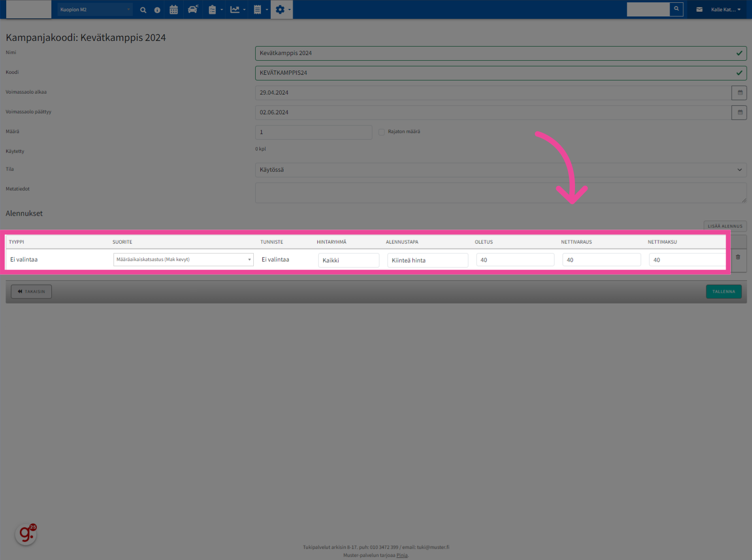This screenshot has width=752, height=560.
Task: Click the new vehicle car icon
Action: tap(193, 9)
